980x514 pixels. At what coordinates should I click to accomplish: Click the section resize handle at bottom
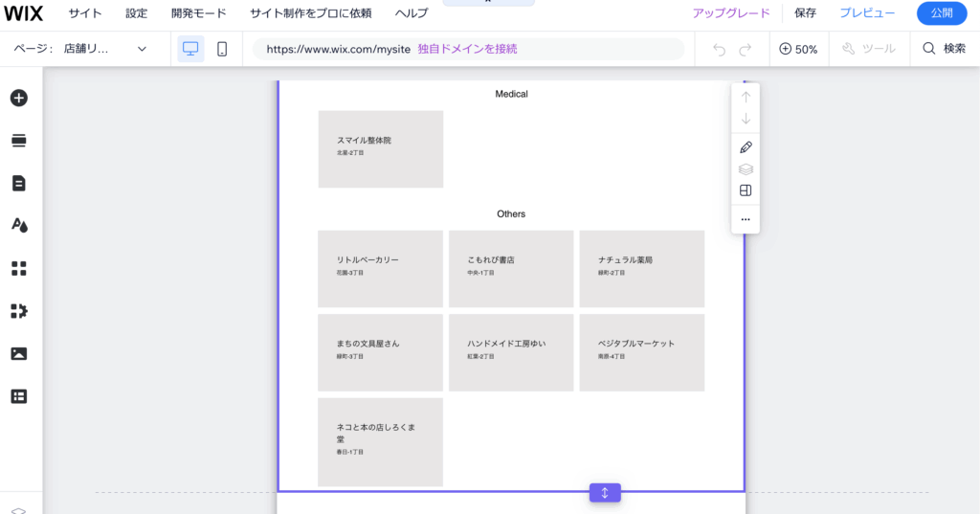pos(605,493)
